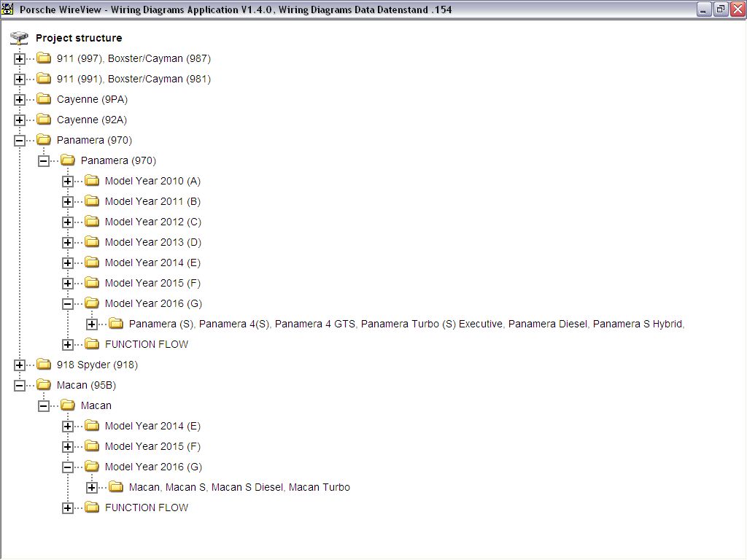Select the 911 (991), Boxster/Cayman (981) folder icon
The image size is (747, 560).
44,79
